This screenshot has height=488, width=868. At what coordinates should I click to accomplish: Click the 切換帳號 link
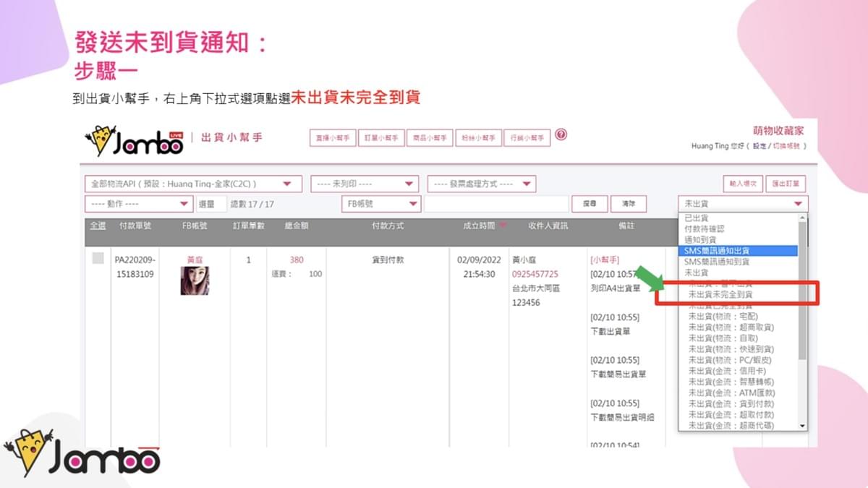coord(786,146)
